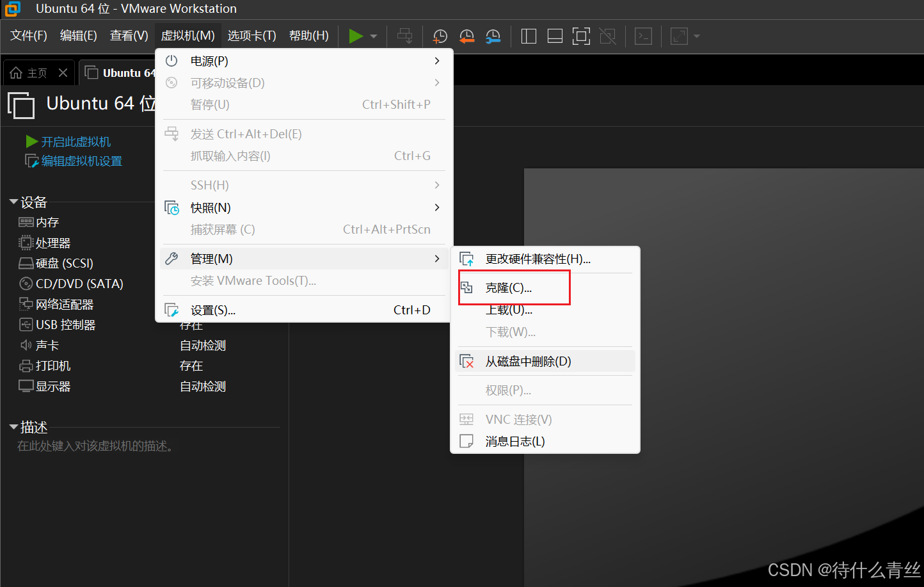Toggle the show library sidebar icon

click(x=529, y=36)
